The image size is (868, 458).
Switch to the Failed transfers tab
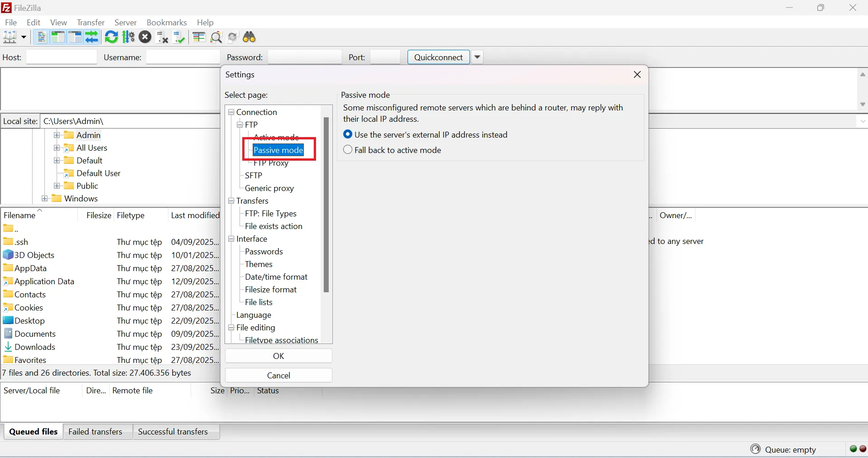[x=95, y=432]
